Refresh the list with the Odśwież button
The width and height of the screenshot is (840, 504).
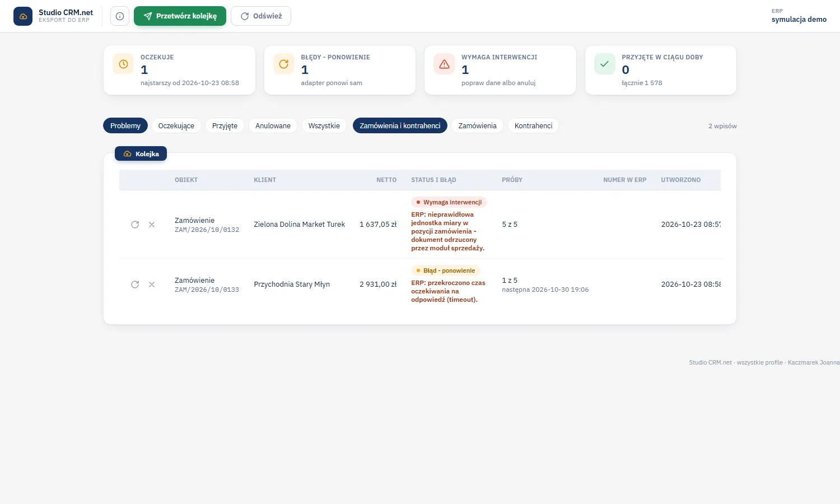pos(261,16)
